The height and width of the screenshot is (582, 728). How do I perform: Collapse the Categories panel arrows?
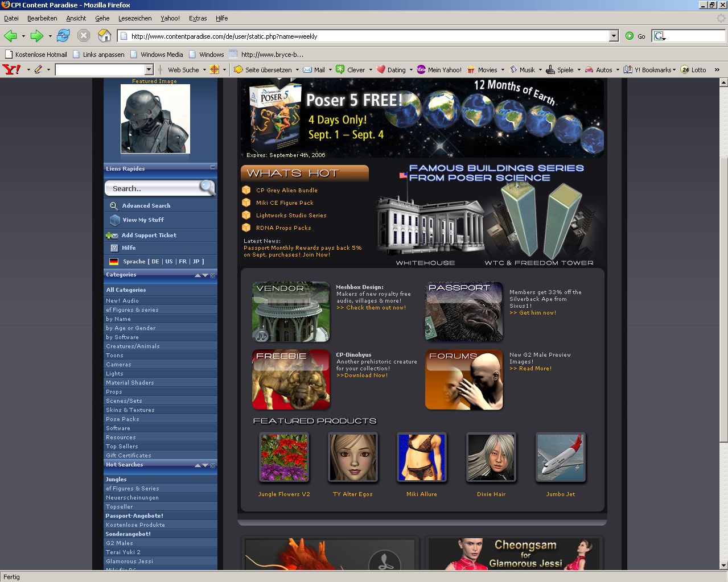[201, 275]
